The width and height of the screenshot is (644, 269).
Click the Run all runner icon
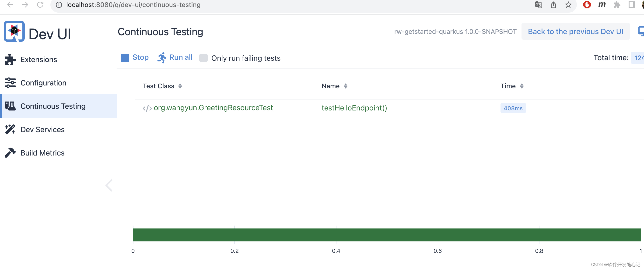(x=161, y=58)
